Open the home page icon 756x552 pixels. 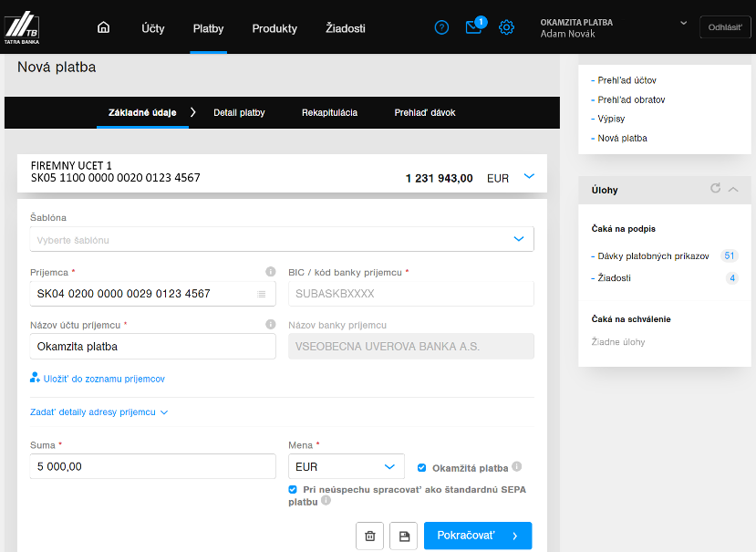103,27
